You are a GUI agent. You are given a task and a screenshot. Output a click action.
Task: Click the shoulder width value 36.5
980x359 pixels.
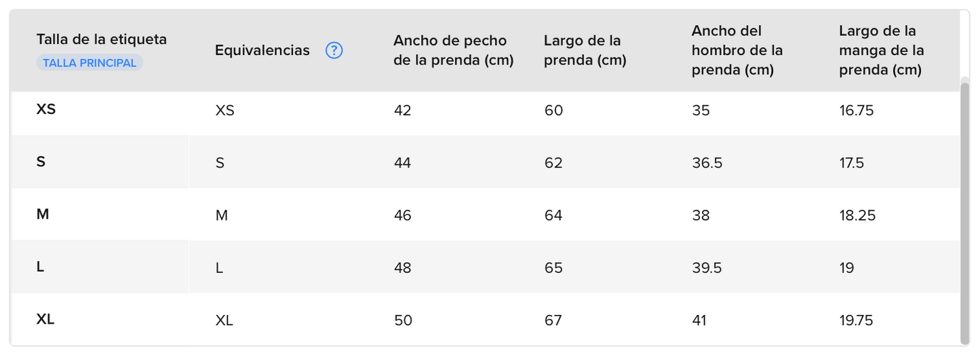click(x=707, y=163)
